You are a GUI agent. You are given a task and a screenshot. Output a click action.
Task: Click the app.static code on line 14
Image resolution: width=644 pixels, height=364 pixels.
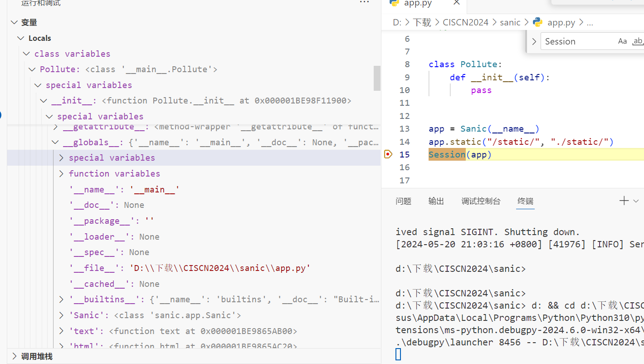coord(521,142)
